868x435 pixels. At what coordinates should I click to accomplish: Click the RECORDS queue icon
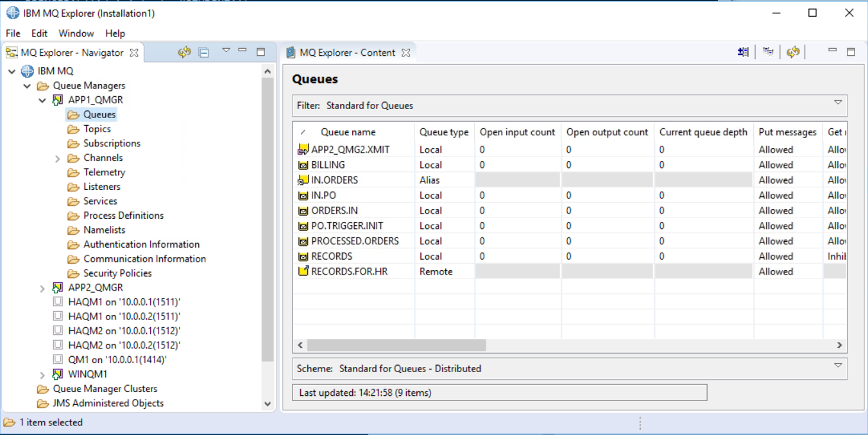coord(303,257)
